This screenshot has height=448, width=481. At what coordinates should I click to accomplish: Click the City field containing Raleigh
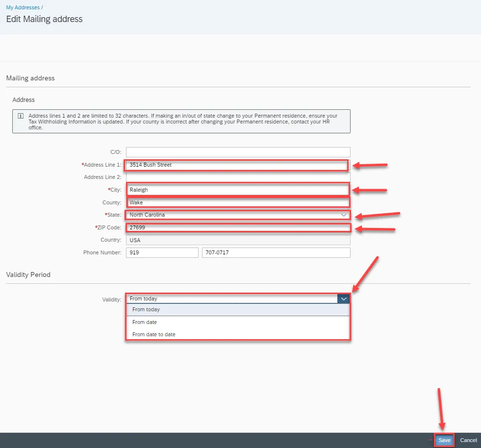click(237, 190)
